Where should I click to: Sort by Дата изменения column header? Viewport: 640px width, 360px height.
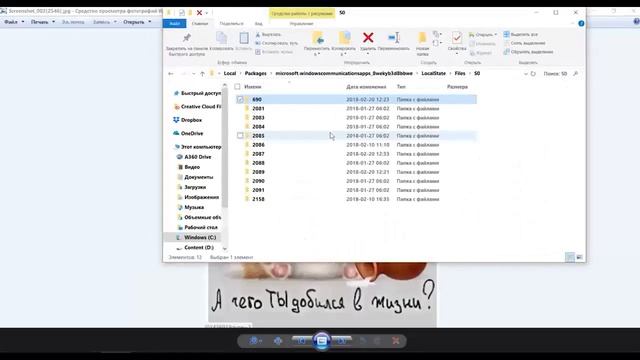coord(366,87)
